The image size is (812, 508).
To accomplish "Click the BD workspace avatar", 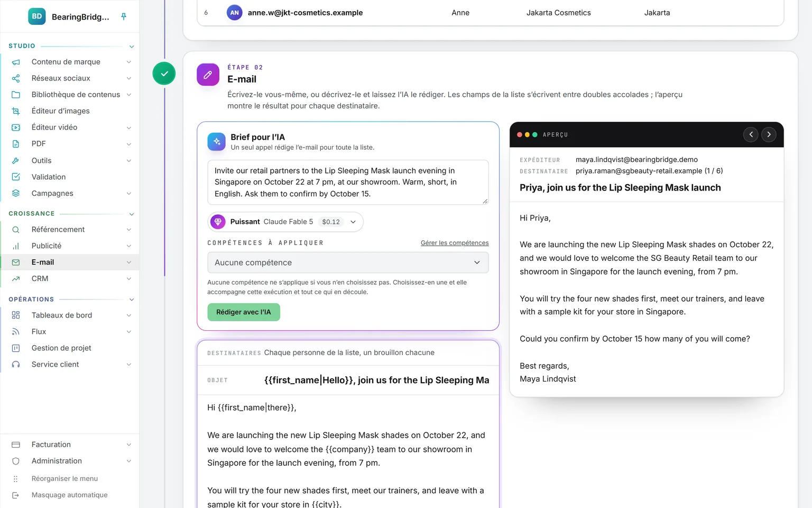I will click(x=37, y=16).
